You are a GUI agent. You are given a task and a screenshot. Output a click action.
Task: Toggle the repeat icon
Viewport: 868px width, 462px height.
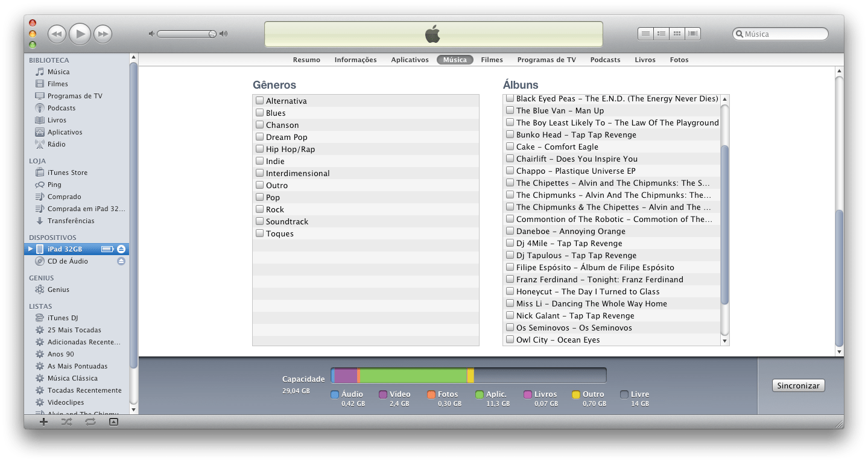pos(90,422)
